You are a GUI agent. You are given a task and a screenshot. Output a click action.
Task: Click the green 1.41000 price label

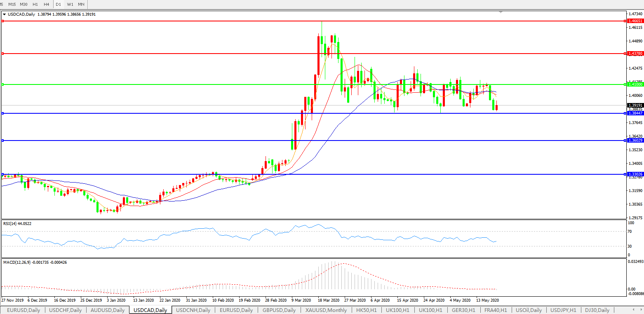click(x=634, y=84)
